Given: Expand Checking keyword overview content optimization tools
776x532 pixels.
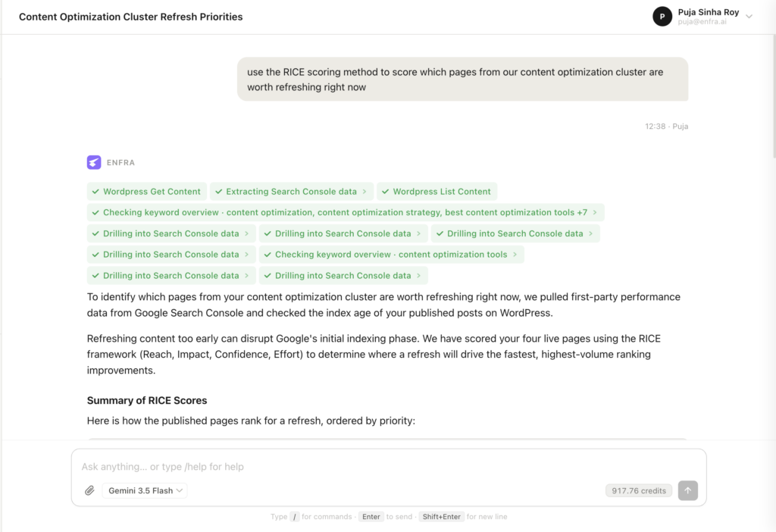Looking at the screenshot, I should [x=392, y=255].
